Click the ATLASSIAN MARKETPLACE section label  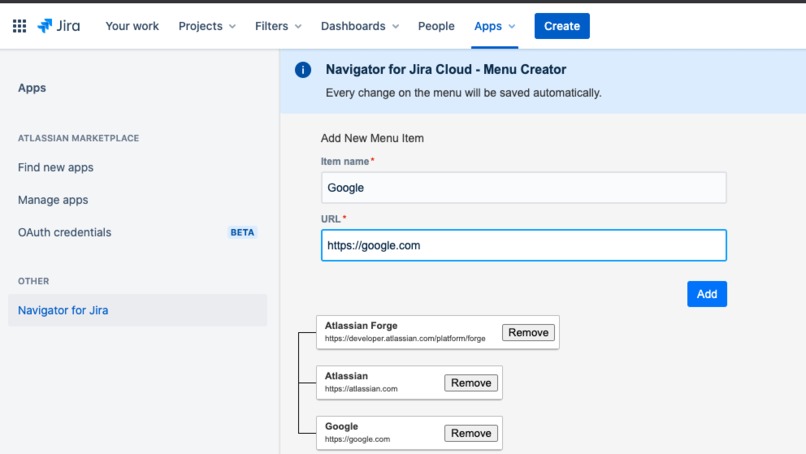click(78, 138)
